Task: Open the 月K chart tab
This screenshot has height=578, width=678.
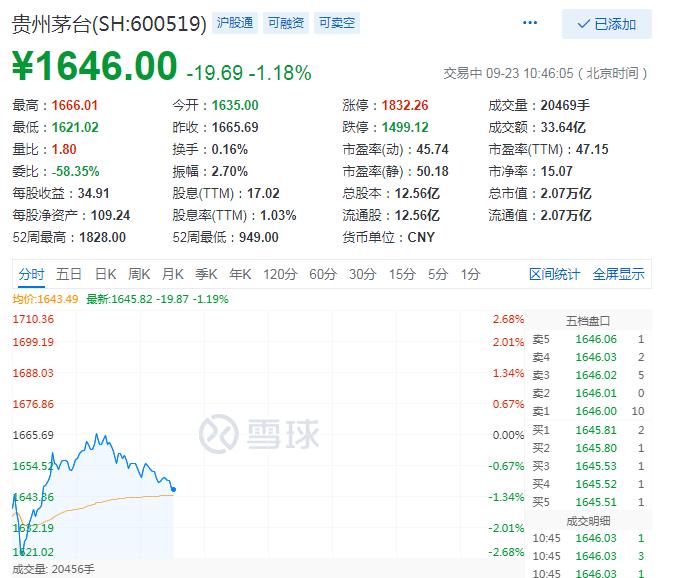Action: (x=173, y=274)
